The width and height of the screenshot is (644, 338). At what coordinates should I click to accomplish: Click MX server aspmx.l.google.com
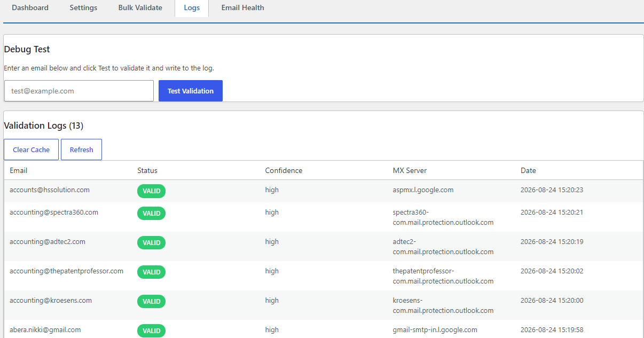point(423,190)
